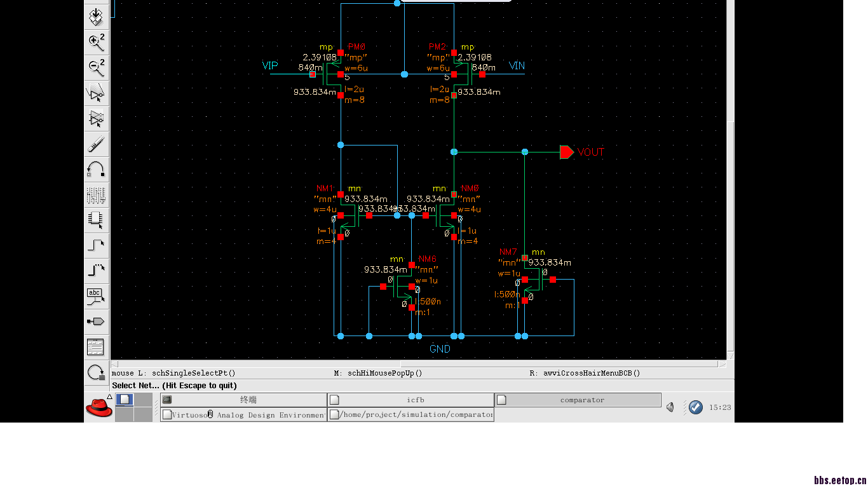Click the Save icon in the left toolbar

pos(96,17)
